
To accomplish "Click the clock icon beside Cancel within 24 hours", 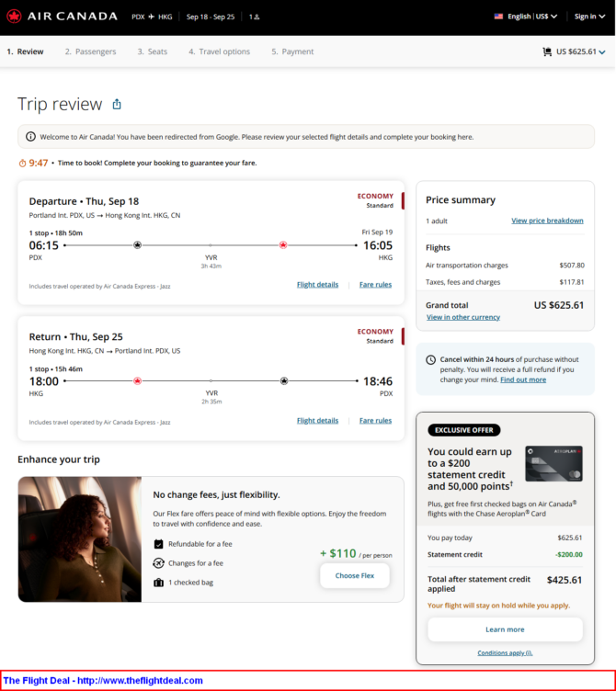I will (x=431, y=359).
